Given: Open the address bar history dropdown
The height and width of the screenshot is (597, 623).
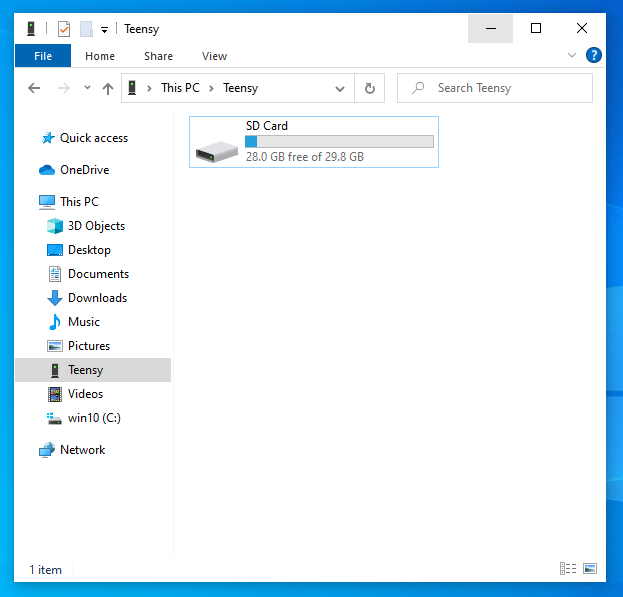Looking at the screenshot, I should 340,89.
